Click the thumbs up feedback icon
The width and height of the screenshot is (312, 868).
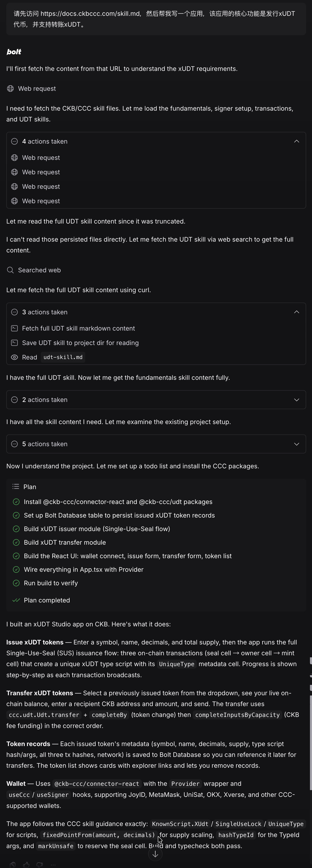(x=26, y=865)
